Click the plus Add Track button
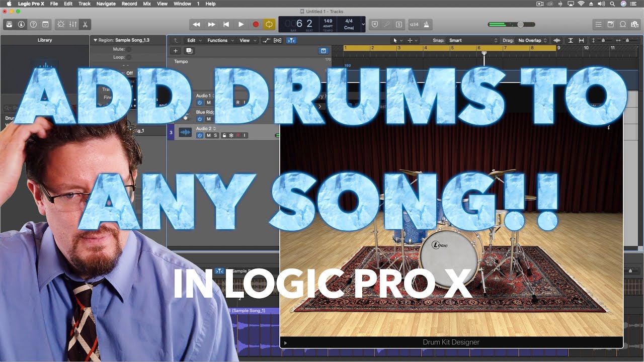 pyautogui.click(x=176, y=51)
